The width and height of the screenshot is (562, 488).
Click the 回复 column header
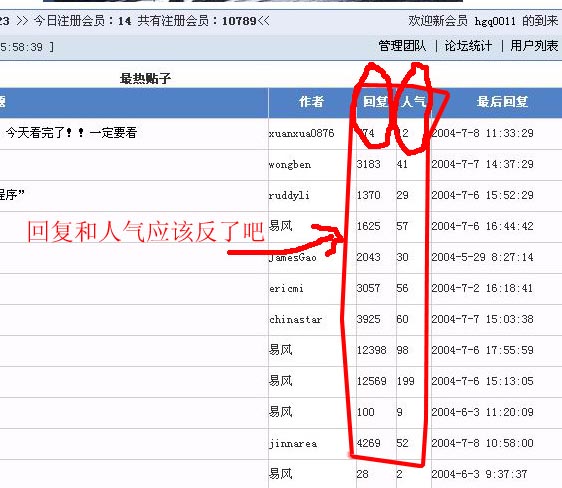click(375, 102)
